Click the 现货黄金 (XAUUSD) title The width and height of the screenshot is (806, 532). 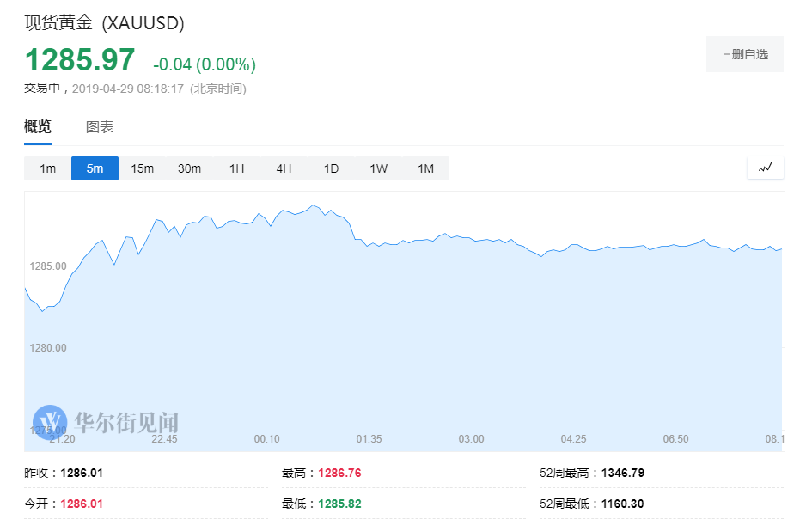tap(103, 23)
